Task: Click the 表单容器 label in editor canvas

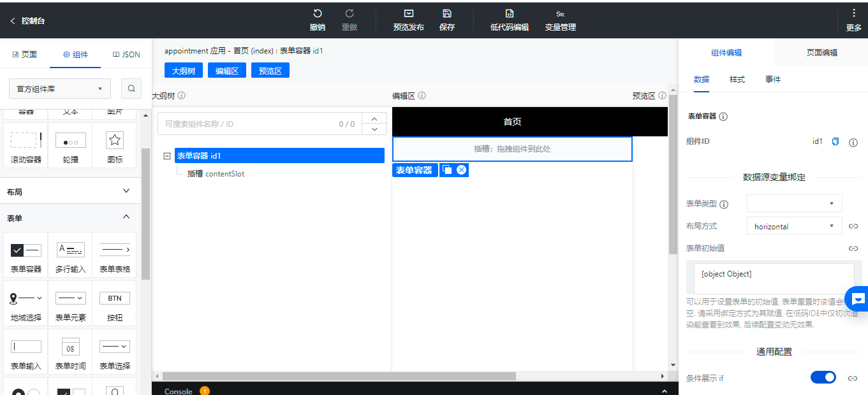Action: coord(415,170)
